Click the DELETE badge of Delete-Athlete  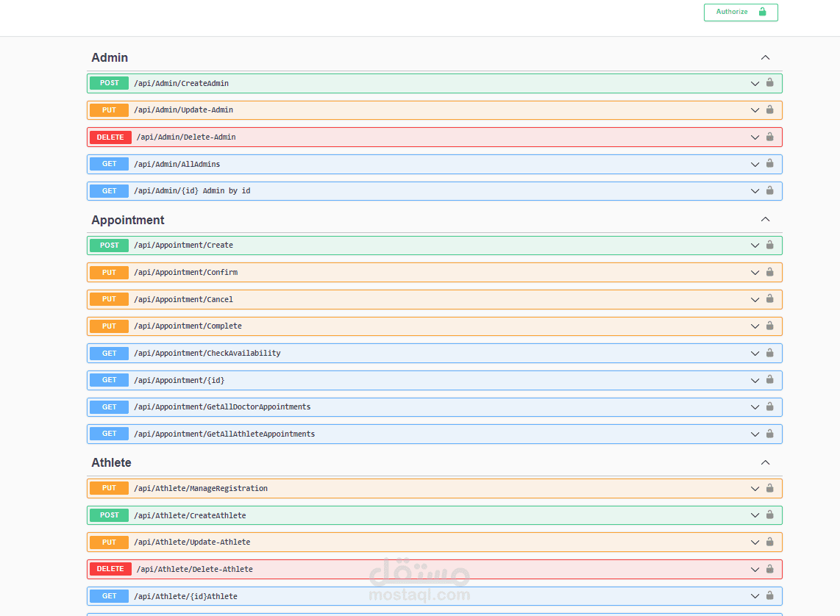pos(110,569)
